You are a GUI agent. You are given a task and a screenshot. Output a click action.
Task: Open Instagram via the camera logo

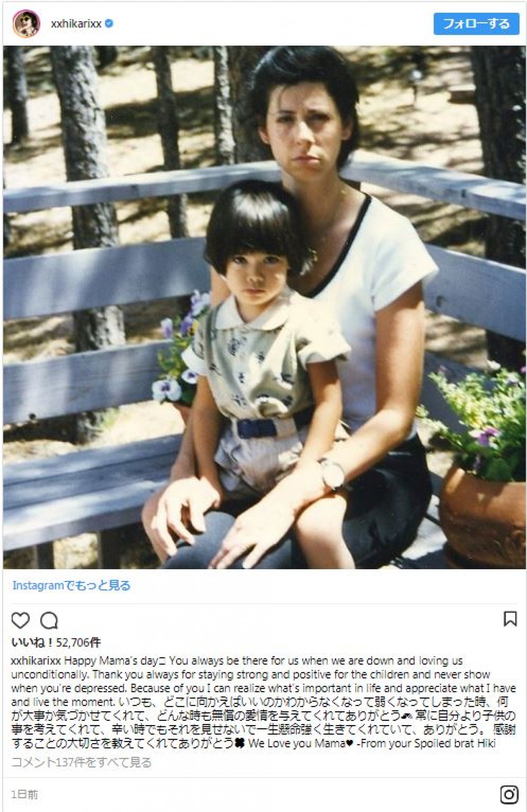[x=509, y=794]
